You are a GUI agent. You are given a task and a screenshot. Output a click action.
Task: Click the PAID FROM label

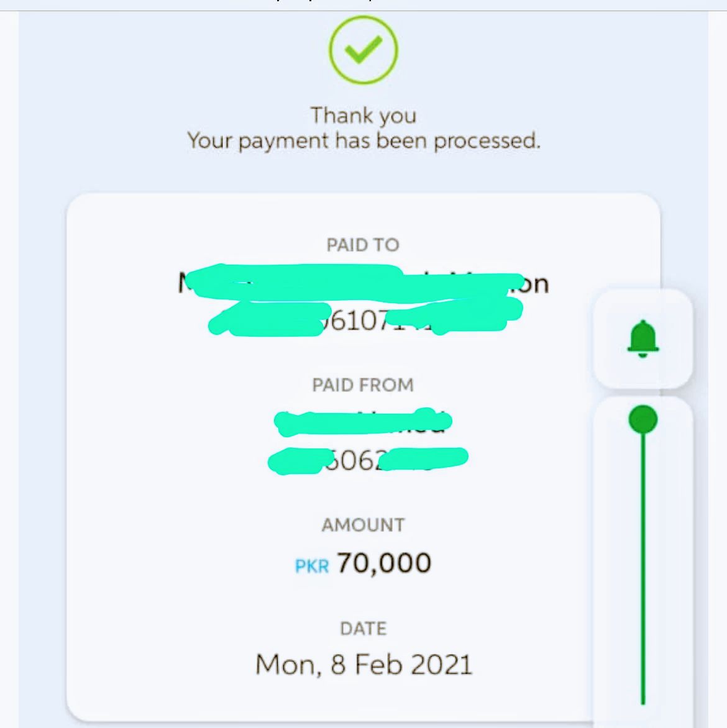click(x=363, y=385)
